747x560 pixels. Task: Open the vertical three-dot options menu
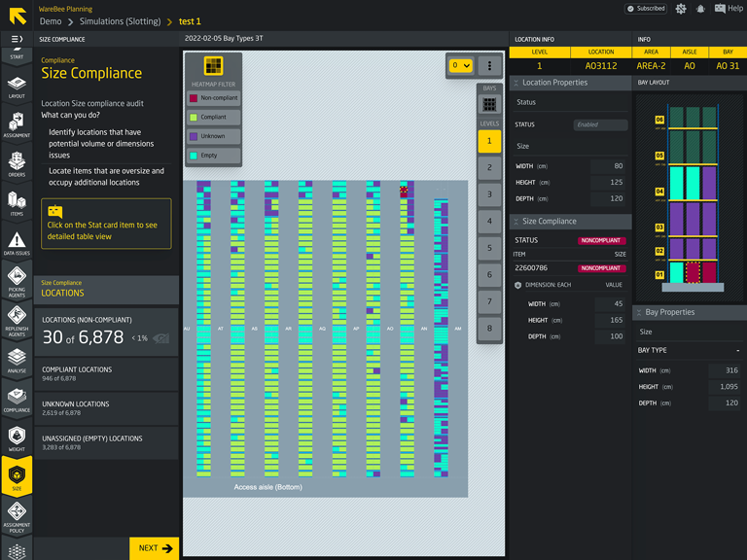pos(489,65)
